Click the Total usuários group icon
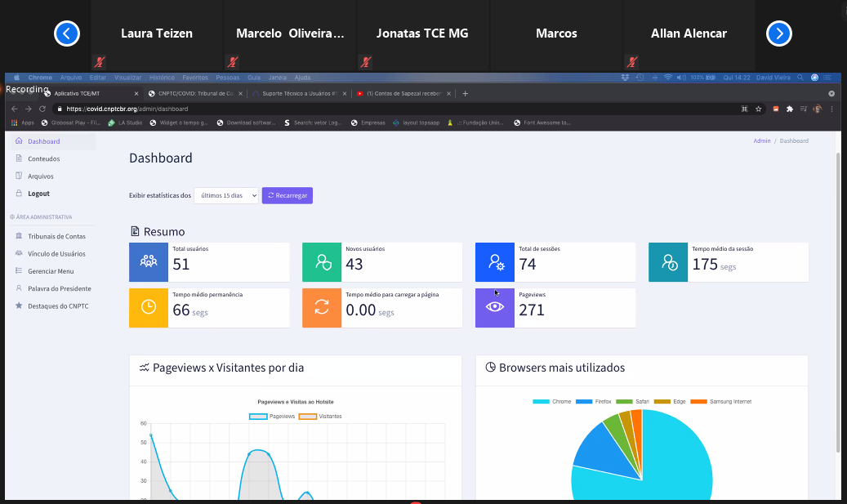Image resolution: width=847 pixels, height=504 pixels. pos(149,262)
